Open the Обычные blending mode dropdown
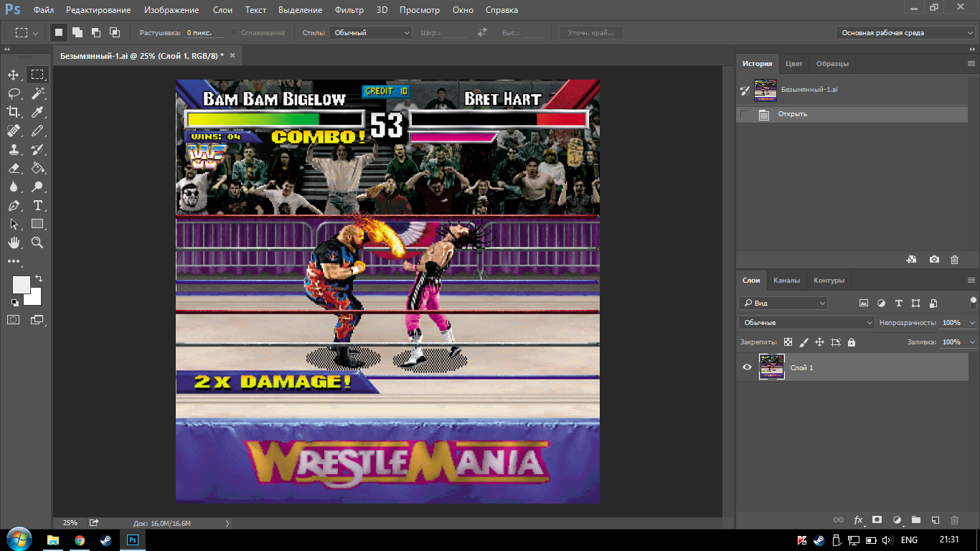The height and width of the screenshot is (551, 980). click(x=806, y=323)
